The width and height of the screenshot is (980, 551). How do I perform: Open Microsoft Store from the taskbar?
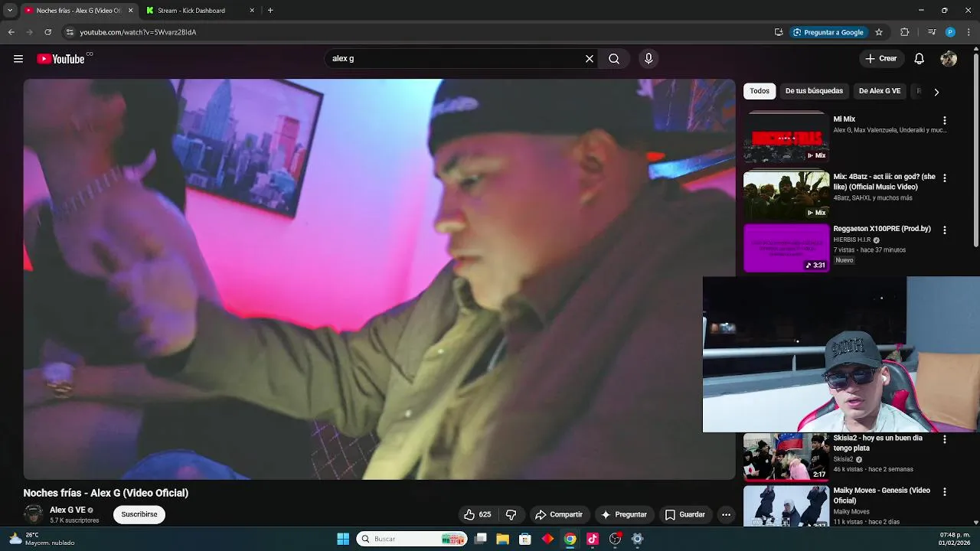click(x=525, y=539)
